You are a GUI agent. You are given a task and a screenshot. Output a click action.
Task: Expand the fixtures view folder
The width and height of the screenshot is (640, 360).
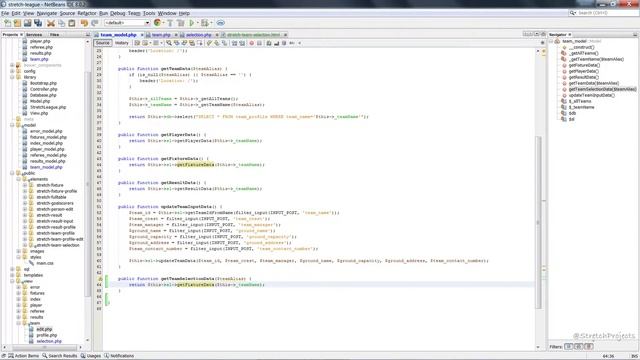(19, 293)
